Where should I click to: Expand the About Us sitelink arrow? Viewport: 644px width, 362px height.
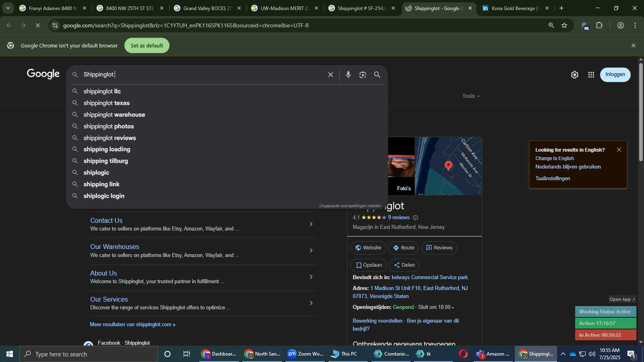pos(311,277)
